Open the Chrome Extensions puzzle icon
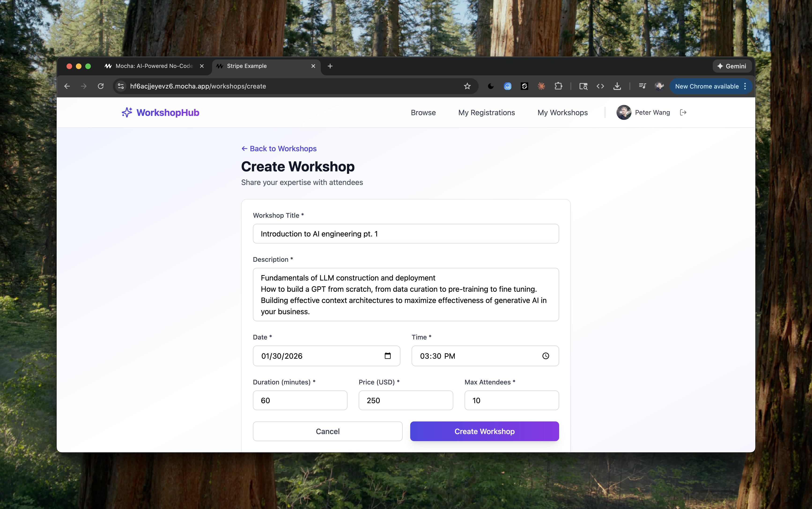Viewport: 812px width, 509px height. (x=558, y=86)
